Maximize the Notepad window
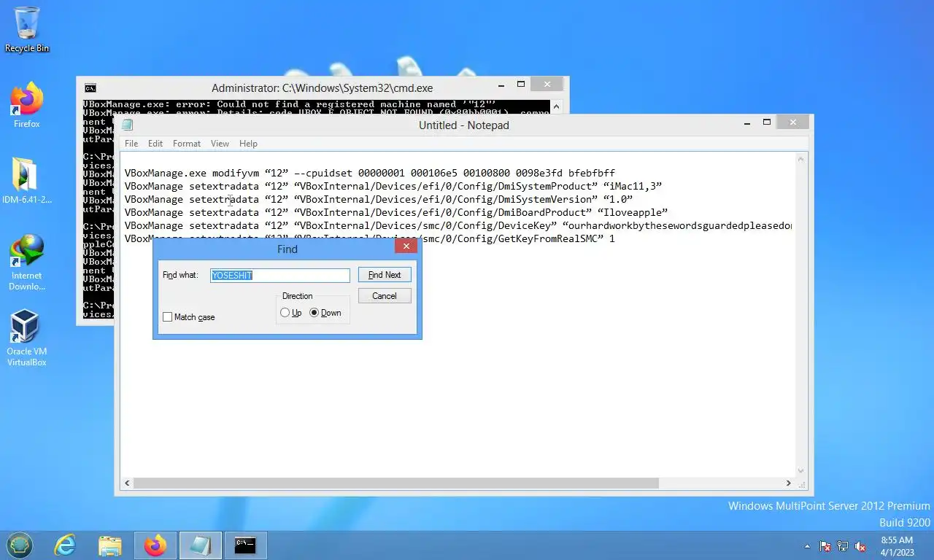934x560 pixels. [767, 122]
